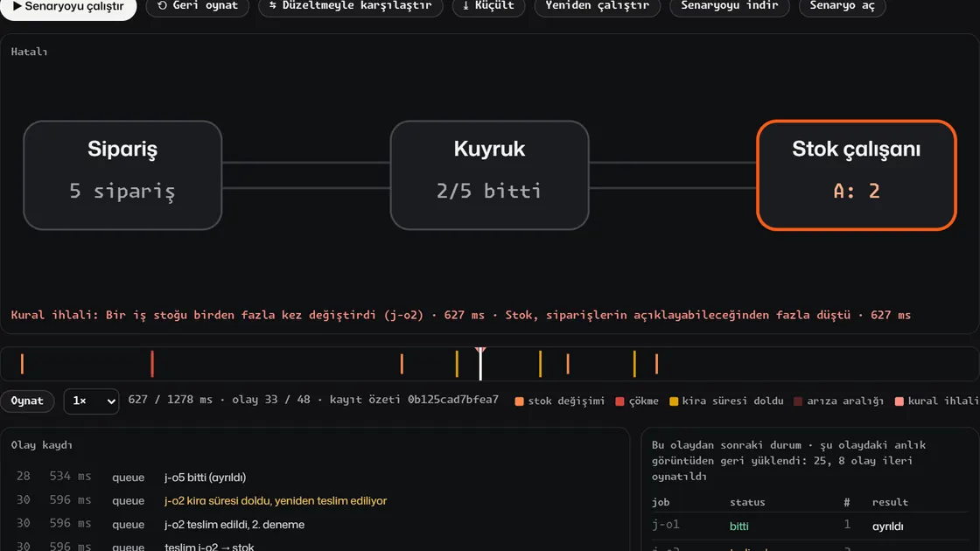Viewport: 980px width, 551px height.
Task: Click the red crash marker on timeline
Action: [x=152, y=364]
